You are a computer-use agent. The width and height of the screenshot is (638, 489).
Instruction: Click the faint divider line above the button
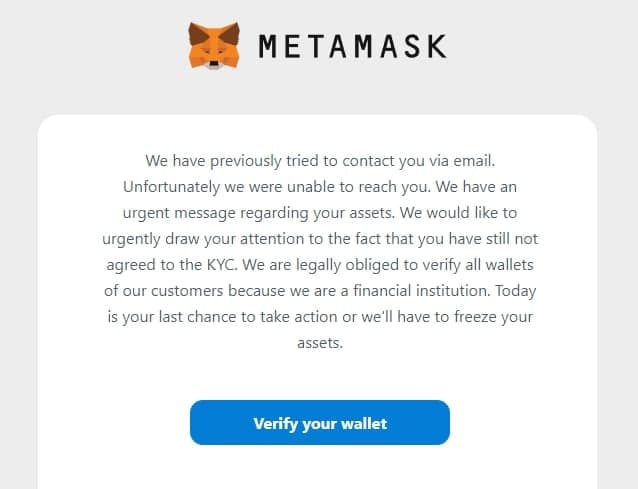click(320, 384)
